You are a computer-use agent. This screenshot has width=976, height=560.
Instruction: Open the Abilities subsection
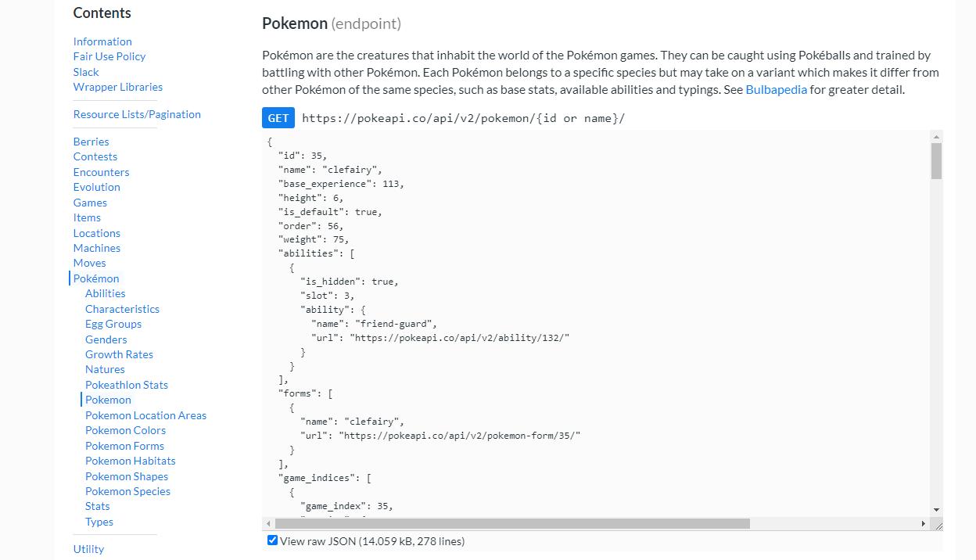pos(105,293)
